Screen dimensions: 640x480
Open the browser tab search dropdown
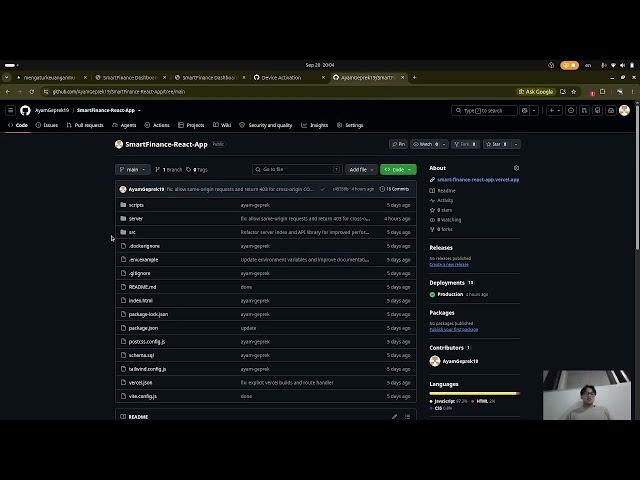(x=7, y=77)
